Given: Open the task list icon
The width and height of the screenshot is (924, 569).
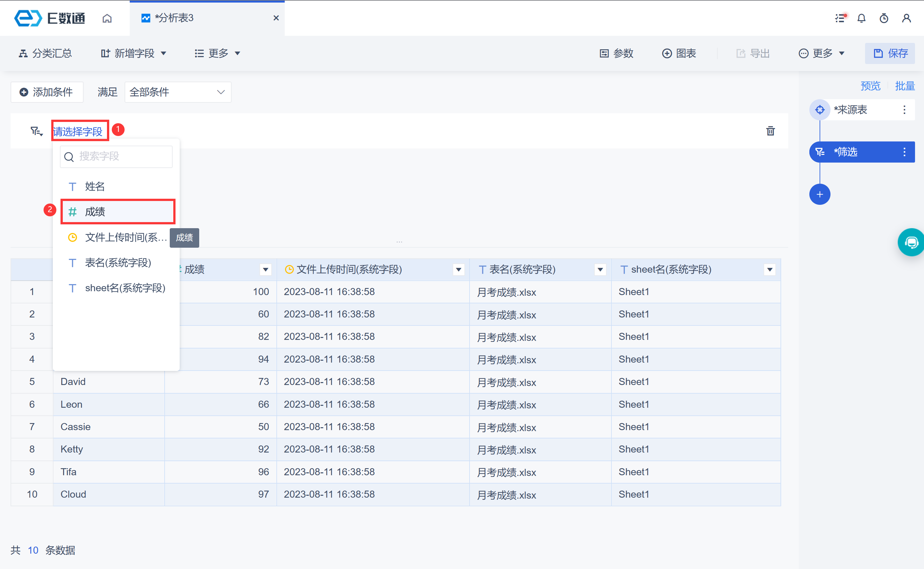Looking at the screenshot, I should (840, 18).
